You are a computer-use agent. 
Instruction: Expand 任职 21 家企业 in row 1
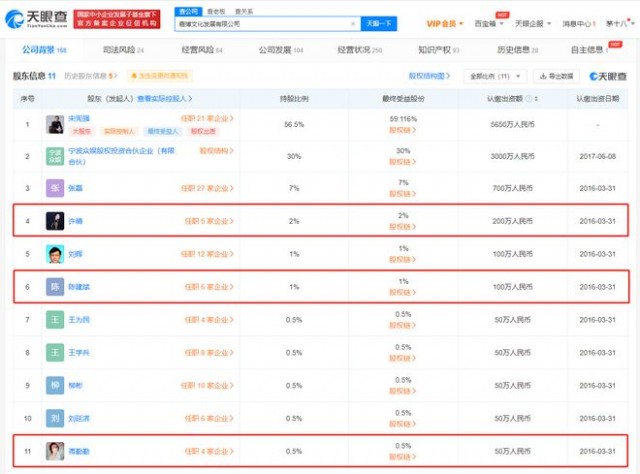click(x=207, y=118)
